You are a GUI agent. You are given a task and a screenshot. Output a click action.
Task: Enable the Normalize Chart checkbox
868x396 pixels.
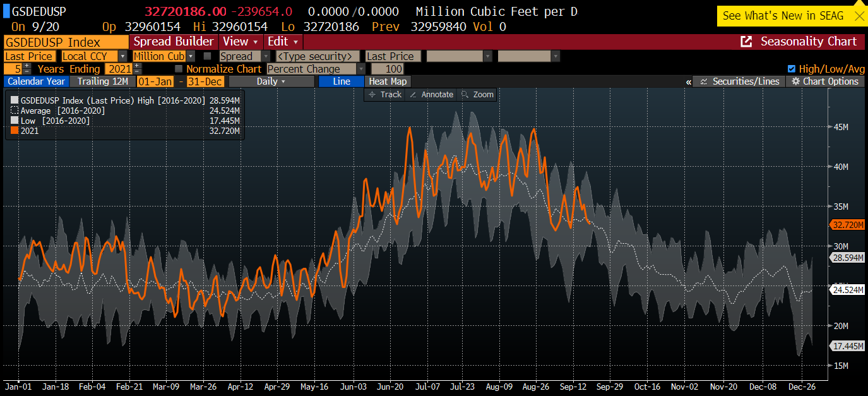[x=179, y=69]
